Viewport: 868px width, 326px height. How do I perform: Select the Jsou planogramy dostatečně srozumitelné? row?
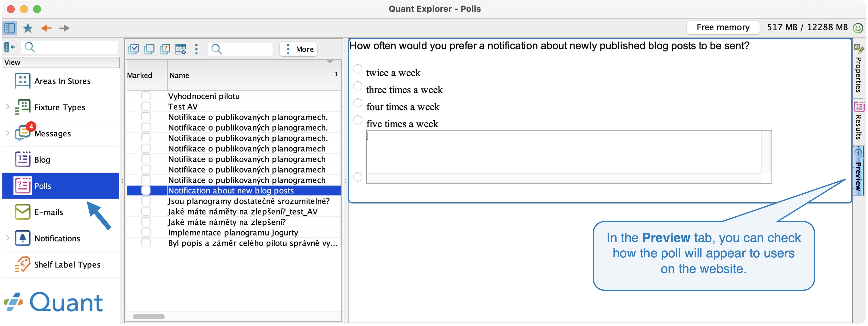234,201
